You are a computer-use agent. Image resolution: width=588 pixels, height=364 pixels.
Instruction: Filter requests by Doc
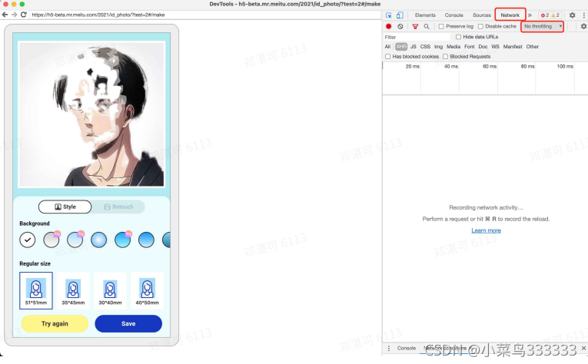483,46
